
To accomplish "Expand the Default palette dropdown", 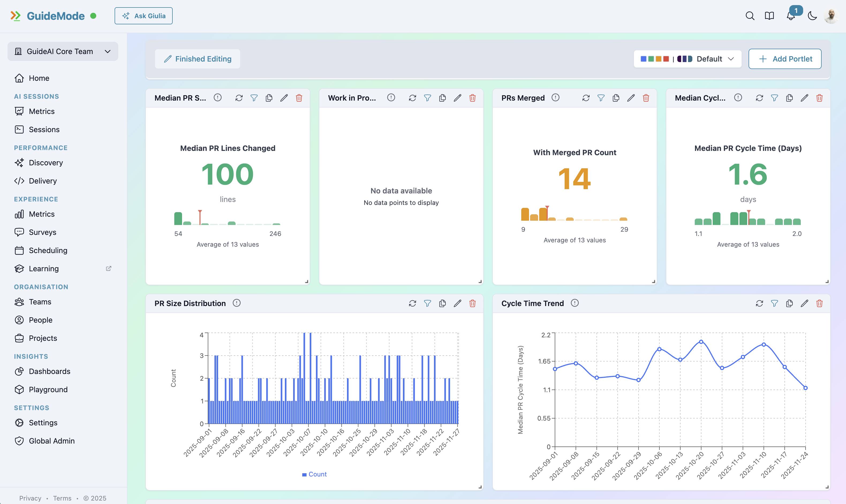I will click(x=731, y=58).
